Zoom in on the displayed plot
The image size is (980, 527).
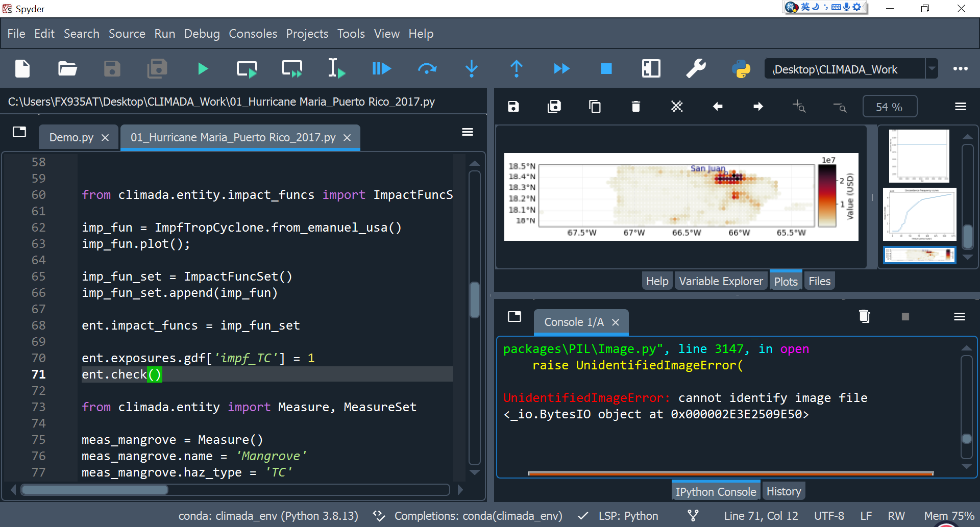tap(799, 106)
